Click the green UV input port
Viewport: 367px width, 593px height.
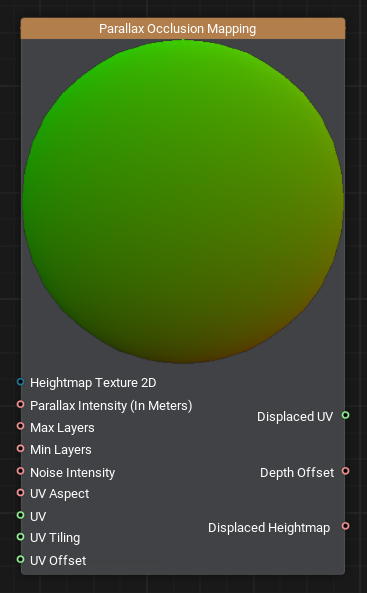(x=20, y=515)
